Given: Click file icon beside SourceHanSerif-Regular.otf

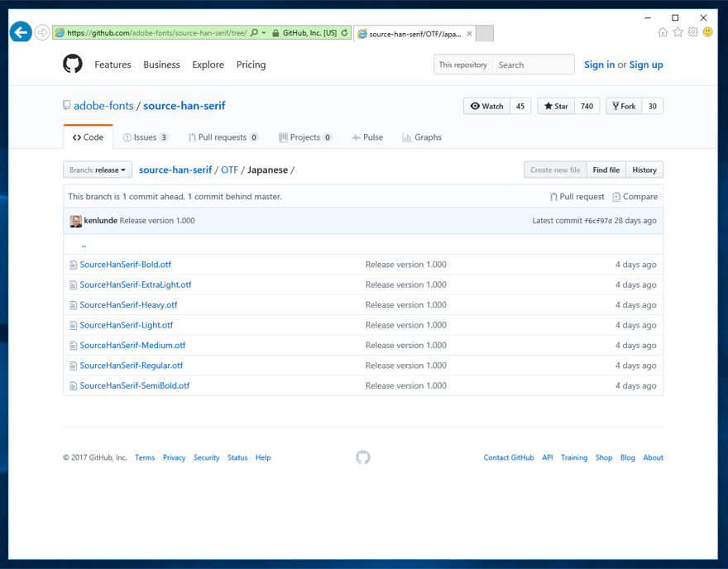Looking at the screenshot, I should (x=73, y=366).
